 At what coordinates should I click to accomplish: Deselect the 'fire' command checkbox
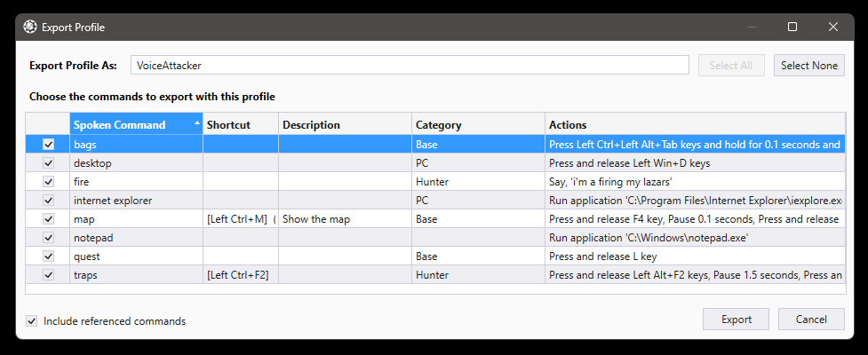[48, 182]
